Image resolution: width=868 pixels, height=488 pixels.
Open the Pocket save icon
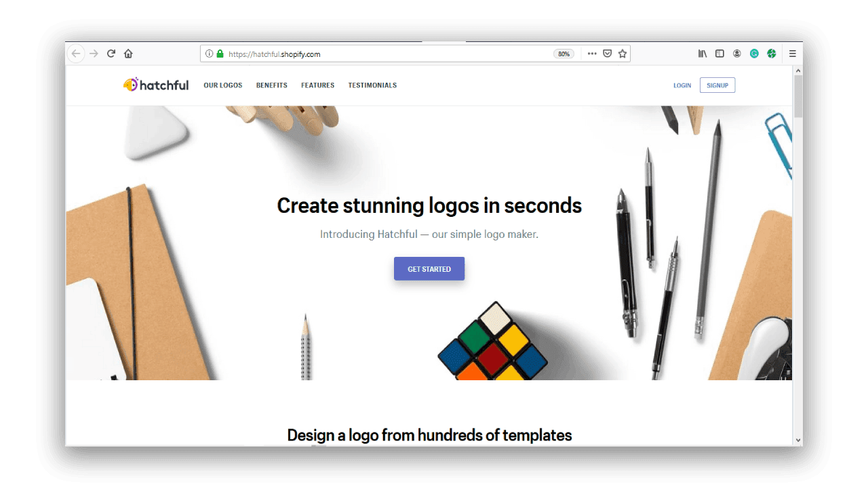click(x=608, y=54)
